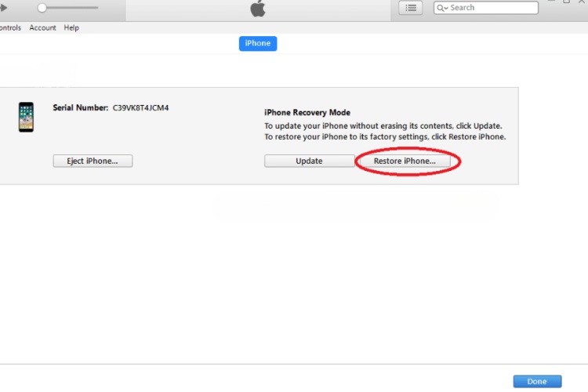Focus the Search input field
The image size is (588, 392).
pyautogui.click(x=490, y=8)
